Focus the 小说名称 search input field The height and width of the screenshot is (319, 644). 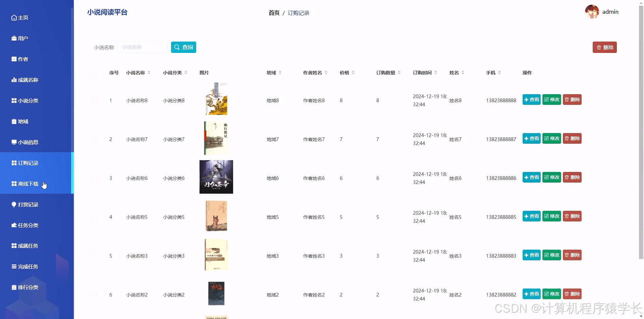click(143, 47)
